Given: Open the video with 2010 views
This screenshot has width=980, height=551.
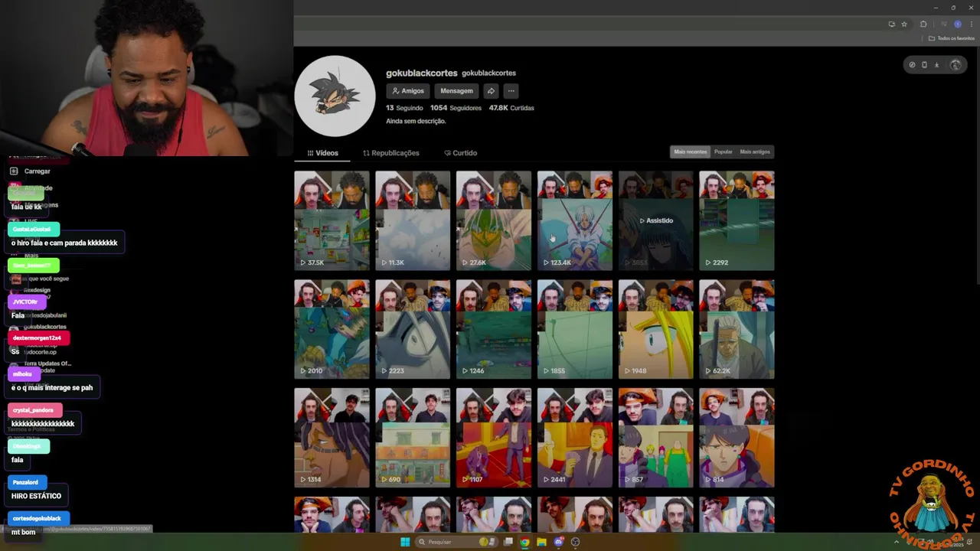Looking at the screenshot, I should (332, 329).
